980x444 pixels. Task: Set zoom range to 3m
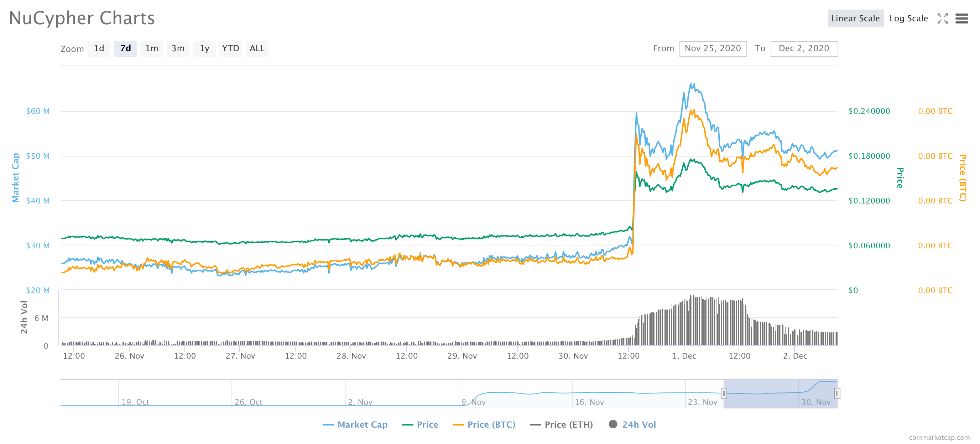pyautogui.click(x=178, y=49)
